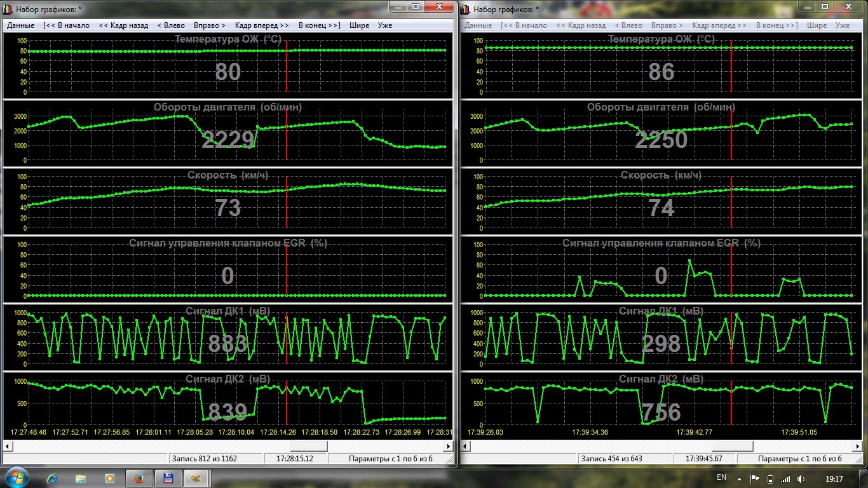Click the 883 ДК1 signal value
The width and height of the screenshot is (868, 488).
(x=227, y=344)
